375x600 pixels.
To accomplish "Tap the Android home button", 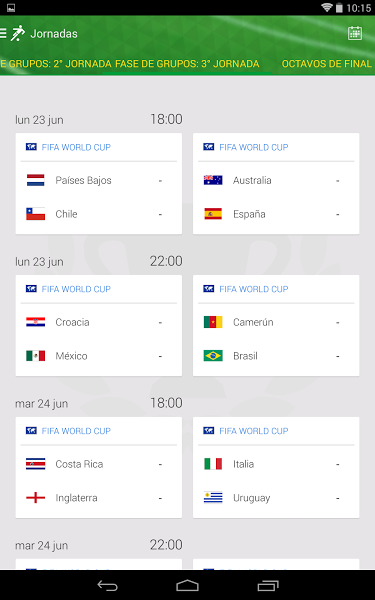I will [187, 585].
